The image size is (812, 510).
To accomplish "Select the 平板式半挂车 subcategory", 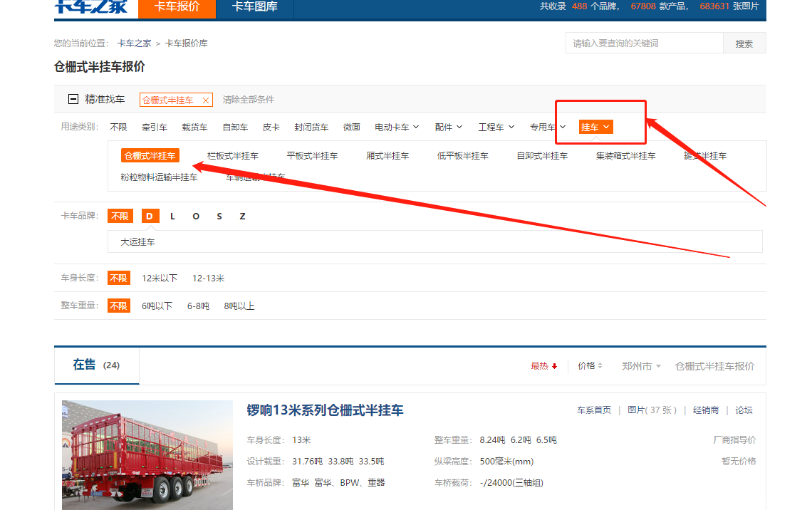I will 312,156.
